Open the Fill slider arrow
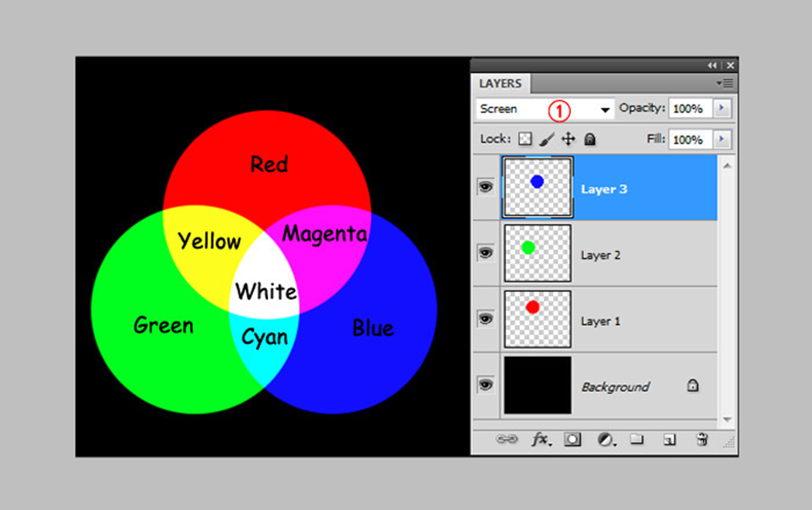This screenshot has width=812, height=510. tap(722, 139)
